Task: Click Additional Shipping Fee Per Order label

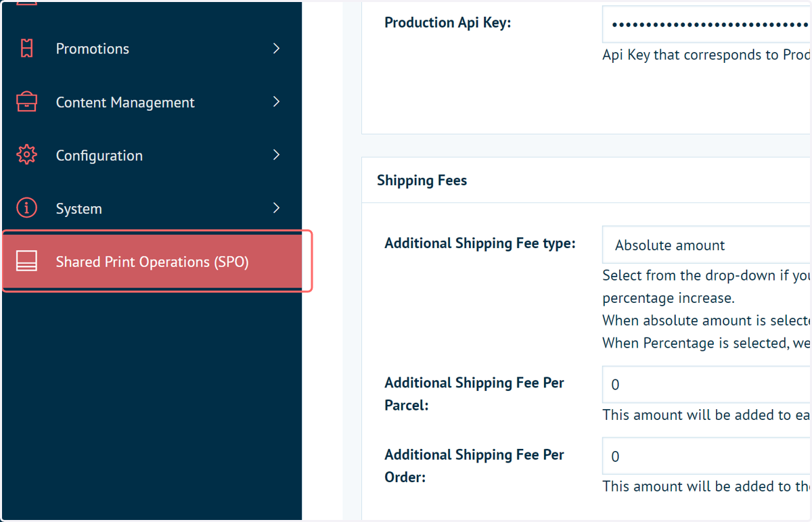Action: coord(474,466)
